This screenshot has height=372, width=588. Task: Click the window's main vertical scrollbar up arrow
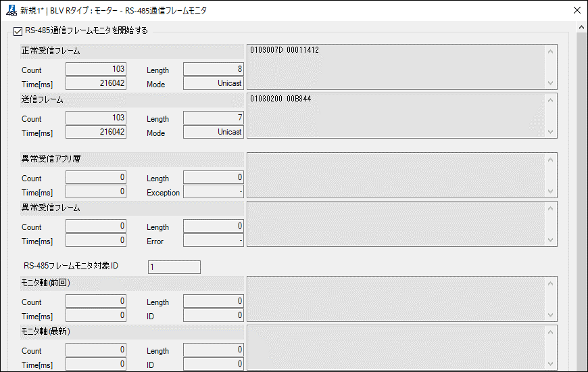click(582, 28)
